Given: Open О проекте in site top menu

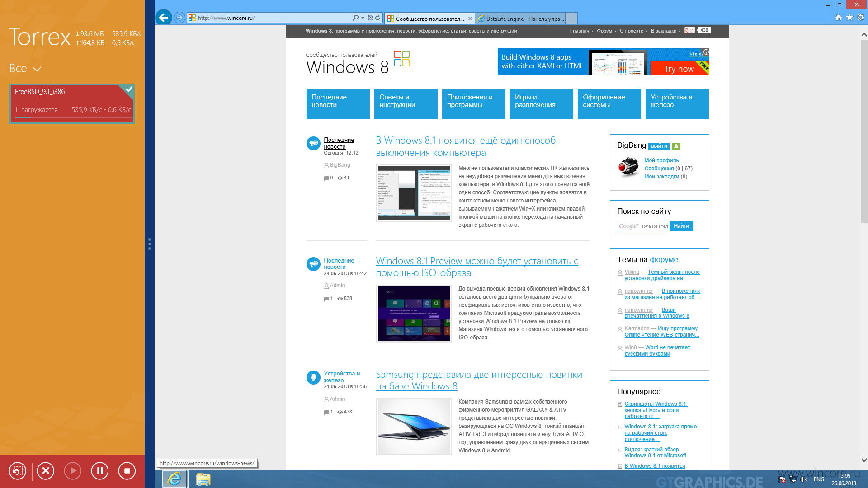Looking at the screenshot, I should pyautogui.click(x=632, y=31).
